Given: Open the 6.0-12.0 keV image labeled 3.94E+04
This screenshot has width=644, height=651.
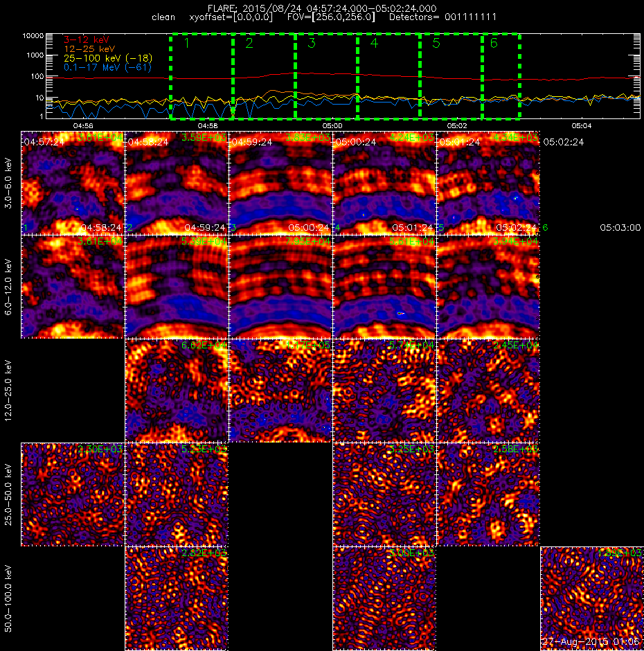Looking at the screenshot, I should coord(488,287).
